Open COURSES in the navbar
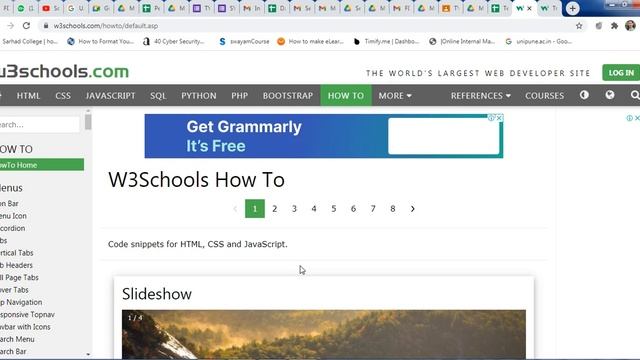This screenshot has height=360, width=640. click(x=544, y=96)
